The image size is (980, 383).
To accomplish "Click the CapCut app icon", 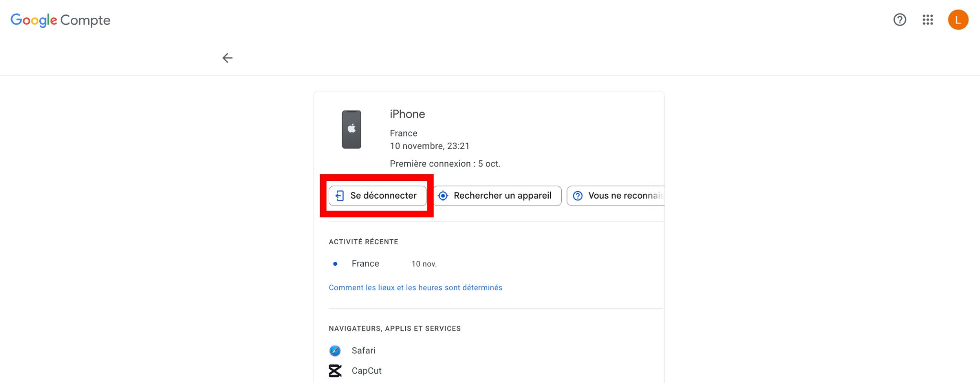I will [x=335, y=371].
